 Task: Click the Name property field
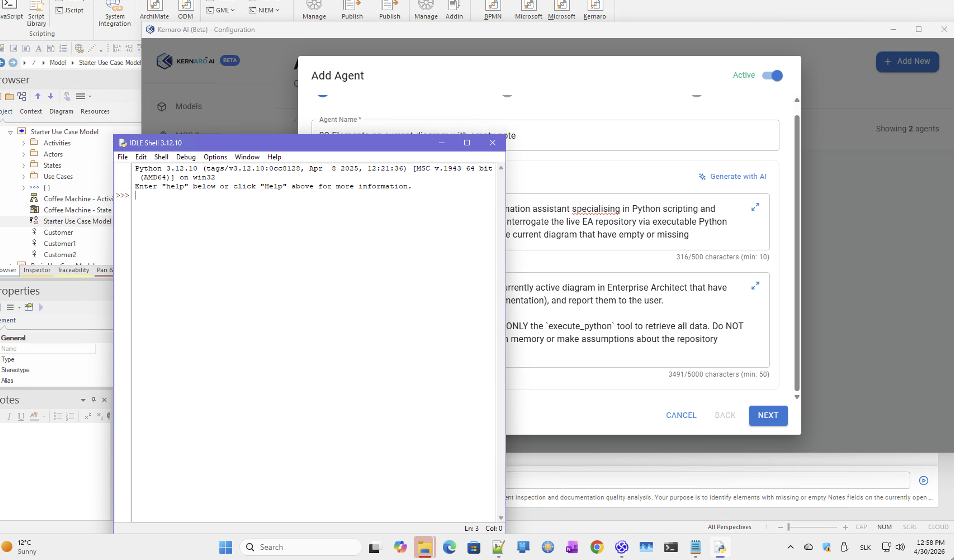[48, 348]
